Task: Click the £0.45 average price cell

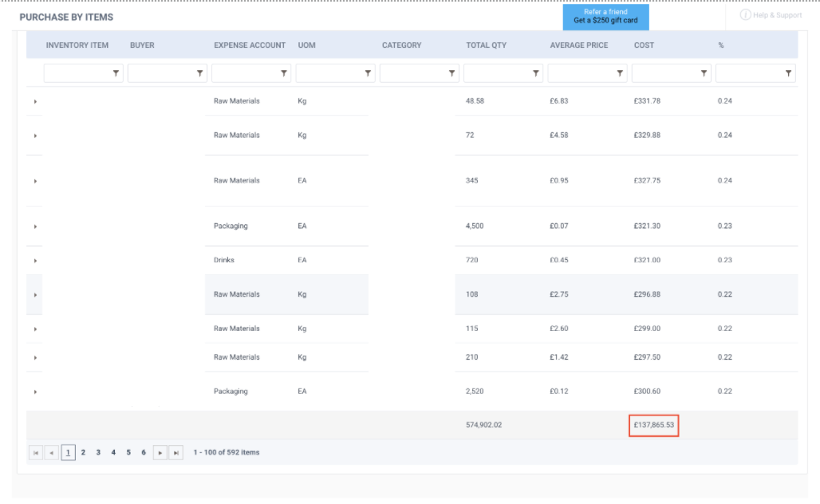Action: tap(558, 260)
